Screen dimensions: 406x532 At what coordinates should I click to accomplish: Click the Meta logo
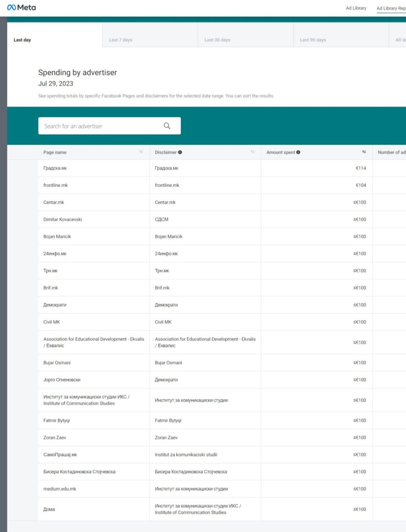[x=22, y=8]
